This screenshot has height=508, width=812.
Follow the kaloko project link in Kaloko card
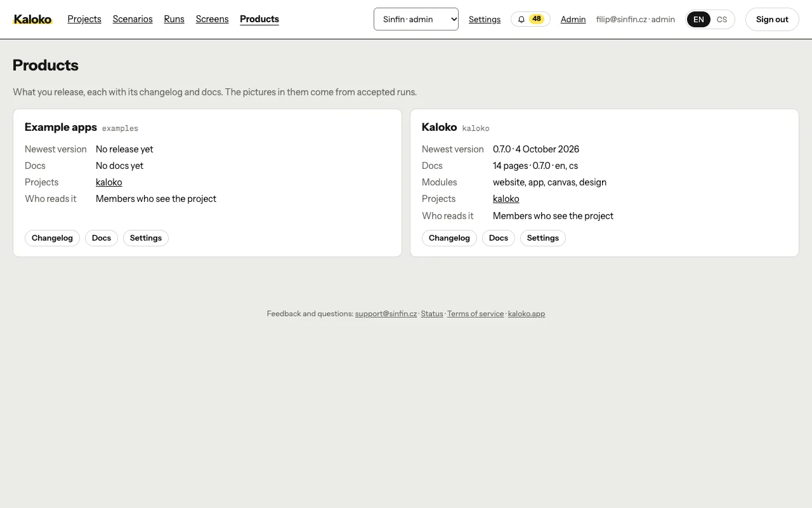[x=506, y=199]
